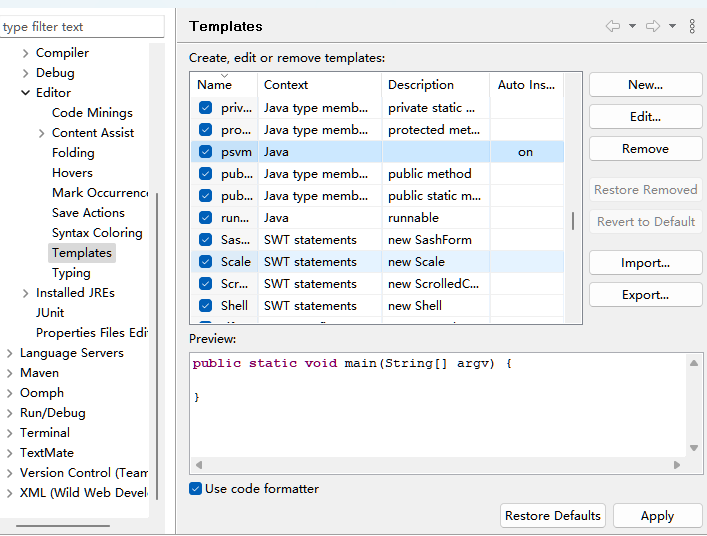This screenshot has height=536, width=707.
Task: Open forward history dropdown arrow
Action: [x=672, y=26]
